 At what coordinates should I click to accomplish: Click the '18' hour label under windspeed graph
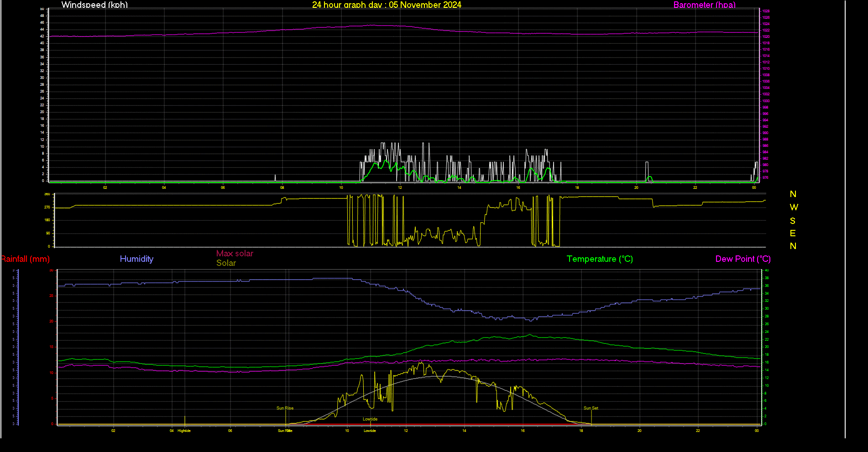[x=577, y=187]
